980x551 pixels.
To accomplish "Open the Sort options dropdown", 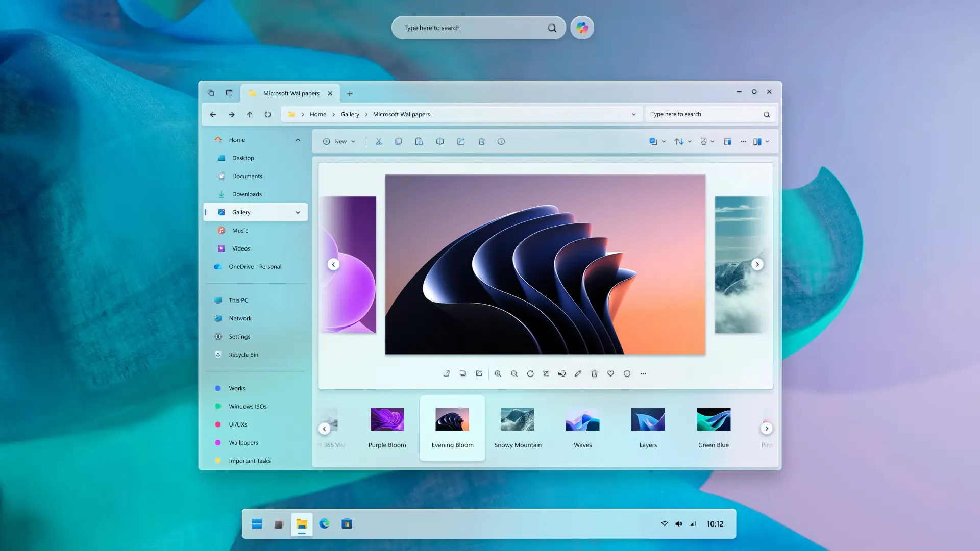I will tap(682, 141).
